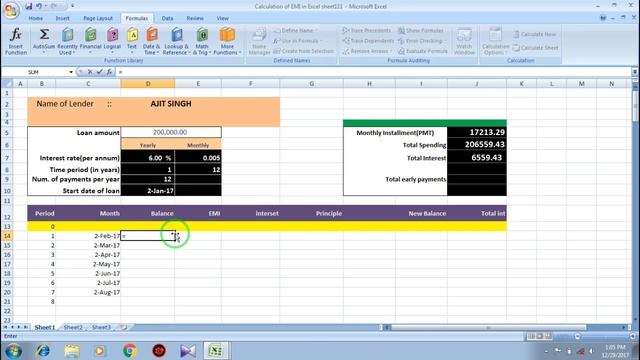The image size is (640, 360).
Task: Click Use in Formula button
Action: pyautogui.click(x=297, y=41)
